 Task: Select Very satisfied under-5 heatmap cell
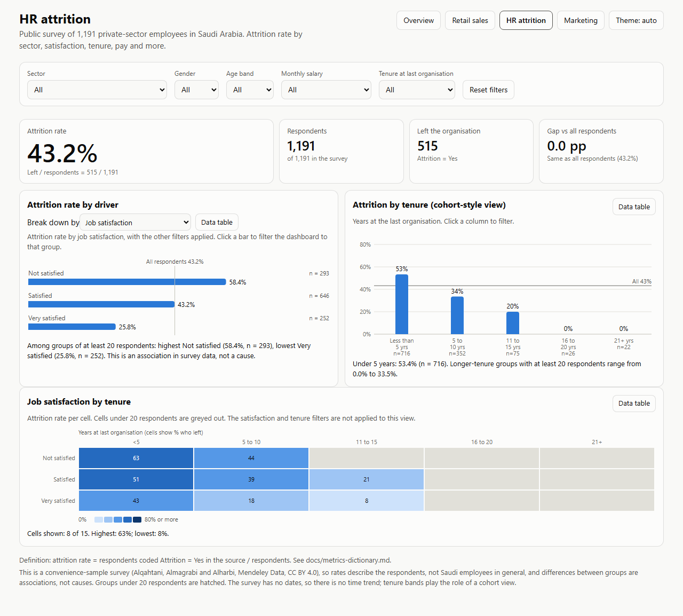(x=136, y=501)
